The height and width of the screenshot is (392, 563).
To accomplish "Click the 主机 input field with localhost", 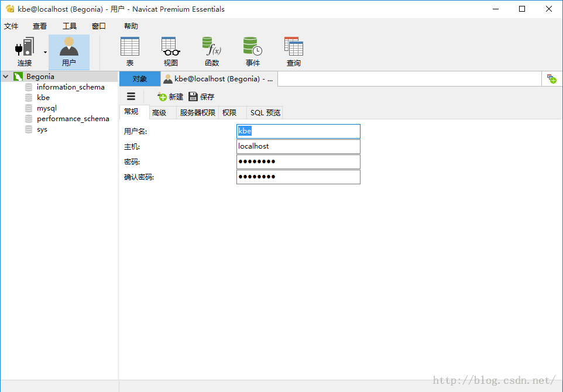I will 298,146.
